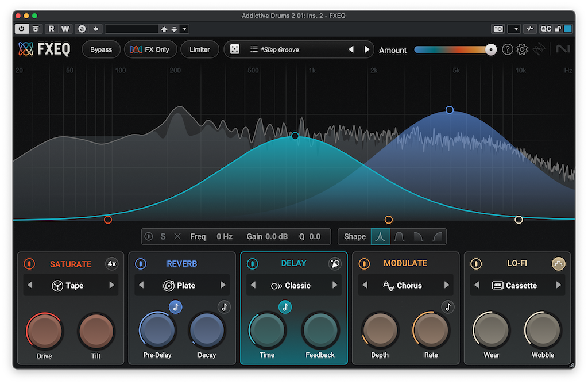Click the Delay Feedback knob
The height and width of the screenshot is (384, 588).
(320, 331)
